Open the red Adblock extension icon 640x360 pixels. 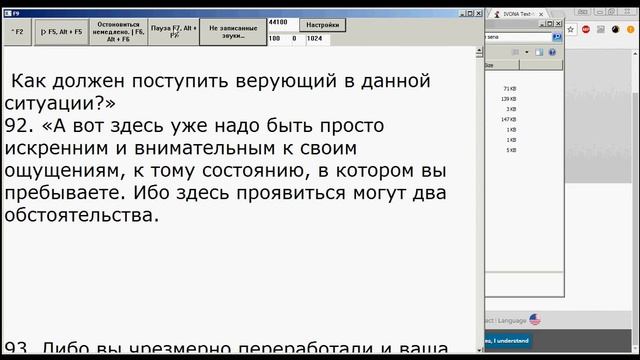586,29
